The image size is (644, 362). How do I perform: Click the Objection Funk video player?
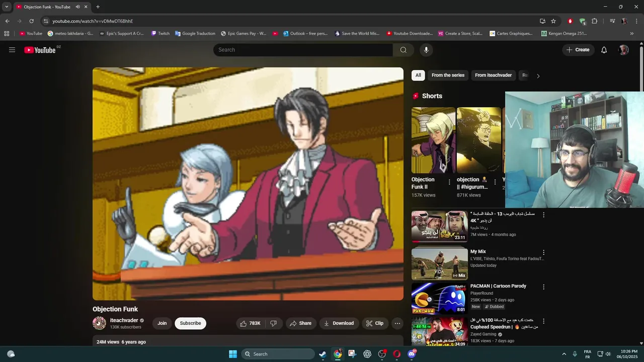tap(248, 184)
